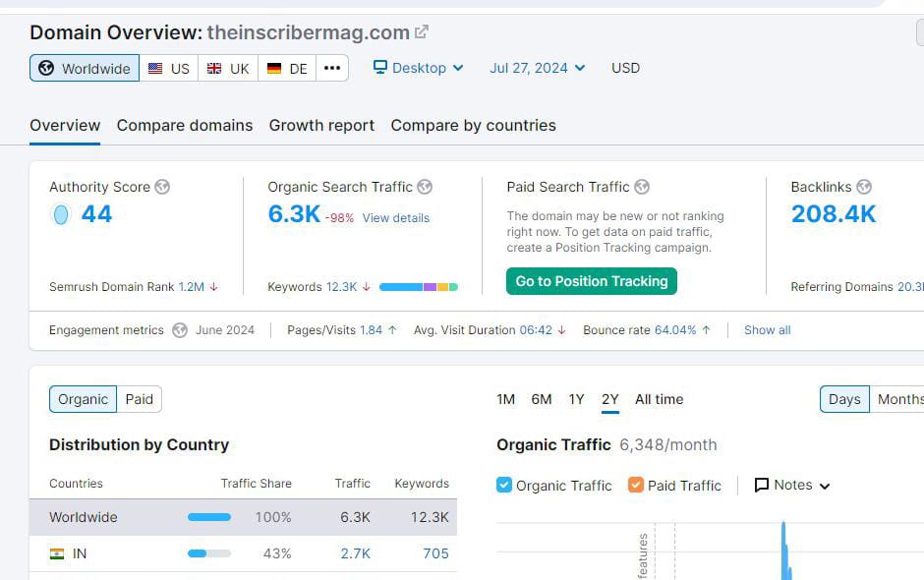Viewport: 924px width, 580px height.
Task: Open the Compare by countries tab
Action: click(x=473, y=126)
